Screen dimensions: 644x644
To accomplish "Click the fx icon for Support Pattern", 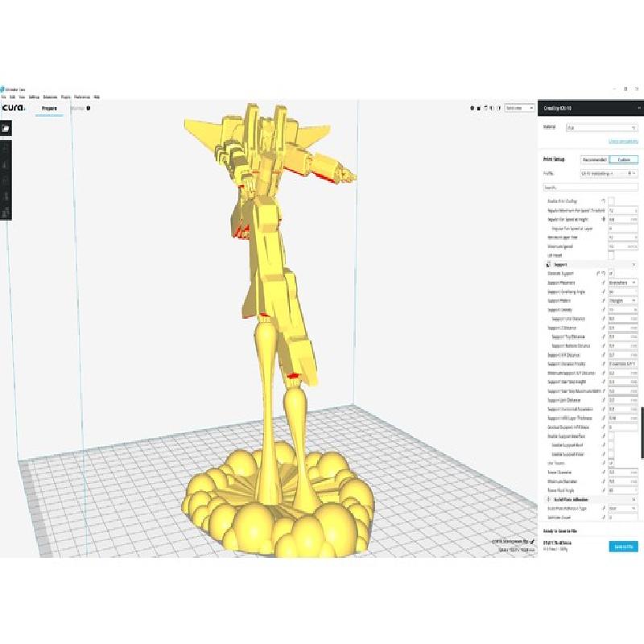I will click(603, 300).
